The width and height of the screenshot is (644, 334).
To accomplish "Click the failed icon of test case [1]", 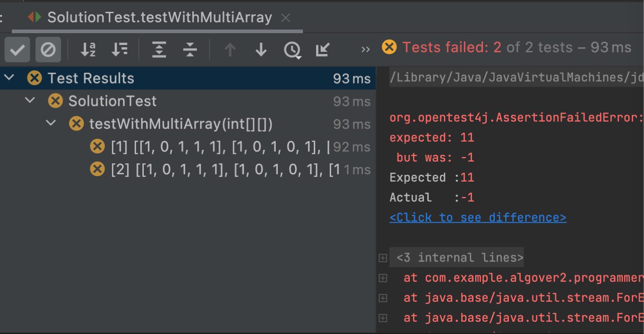I will [97, 146].
